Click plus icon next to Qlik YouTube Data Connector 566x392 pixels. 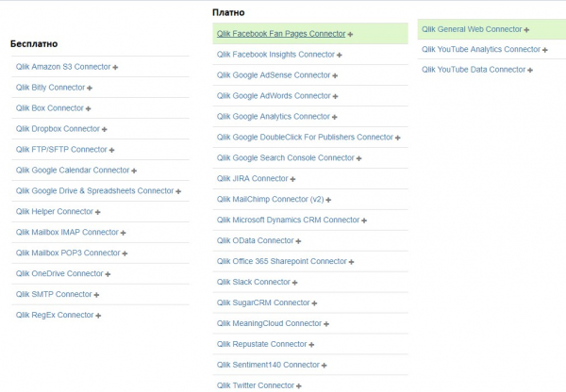531,70
